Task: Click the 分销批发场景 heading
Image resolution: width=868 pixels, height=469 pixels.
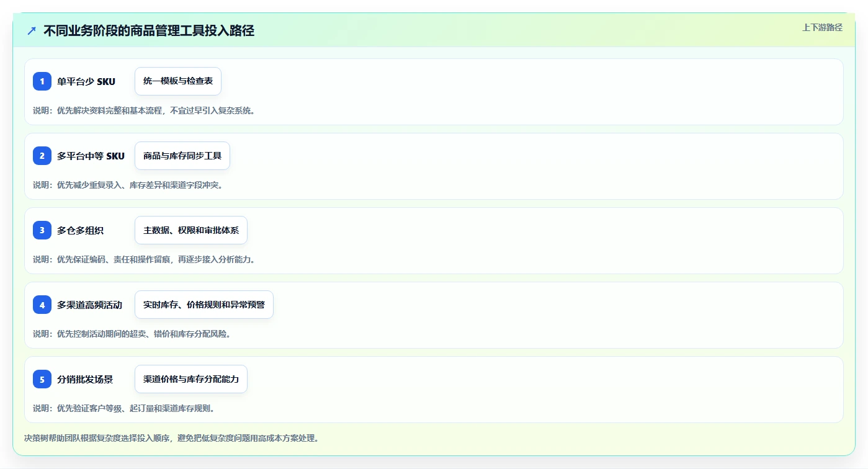Action: (x=85, y=379)
